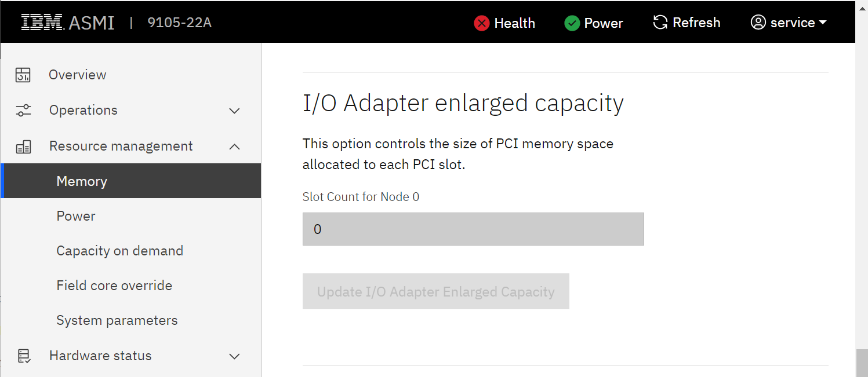Click the IBM ASMI logo
The height and width of the screenshot is (377, 868).
pos(67,22)
